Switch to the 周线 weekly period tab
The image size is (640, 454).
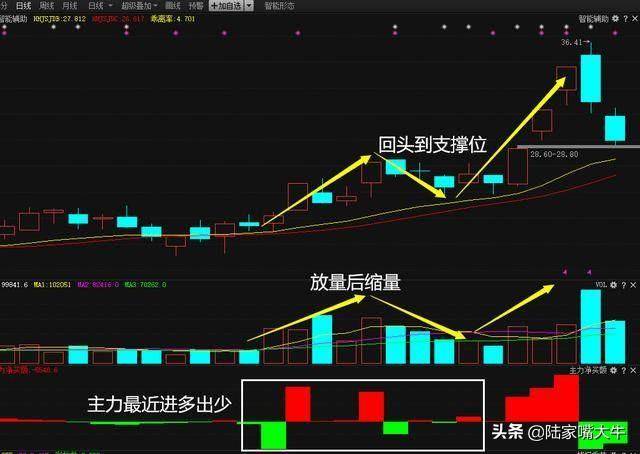[x=47, y=6]
